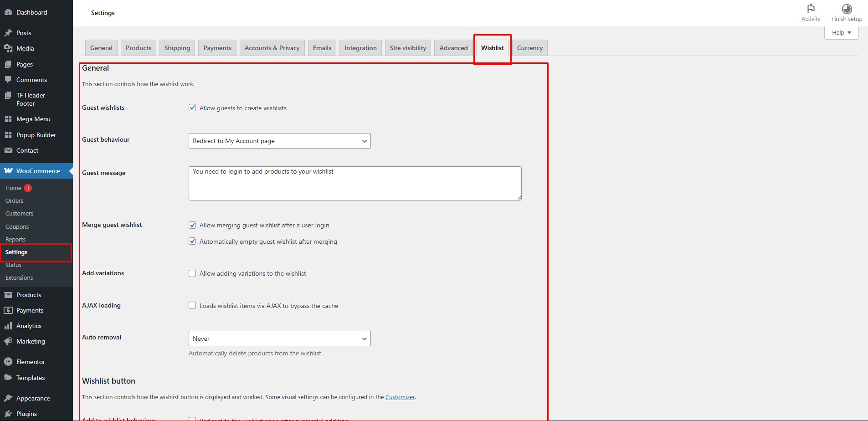Click the Mega Menu grid icon

click(8, 119)
